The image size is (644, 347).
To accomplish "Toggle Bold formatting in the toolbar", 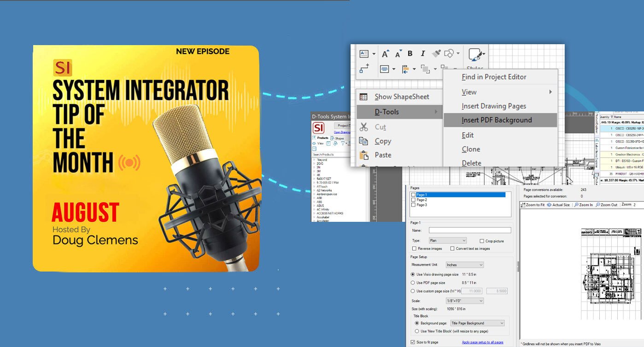I will click(410, 54).
